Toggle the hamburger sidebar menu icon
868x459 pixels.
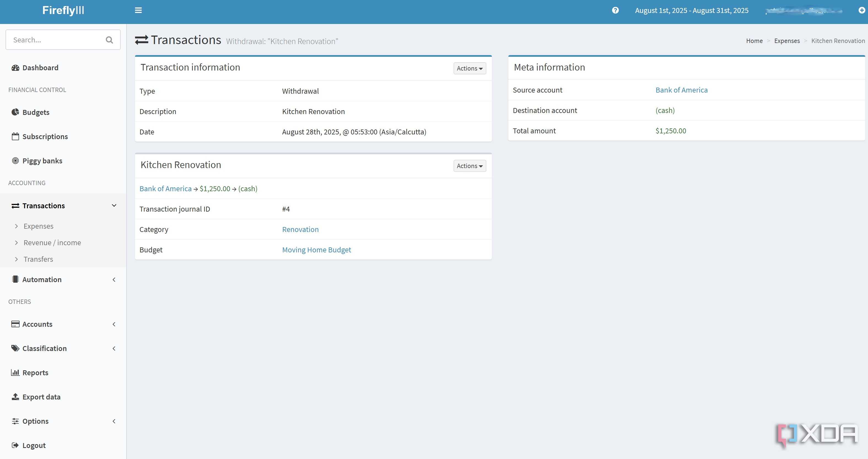click(138, 10)
